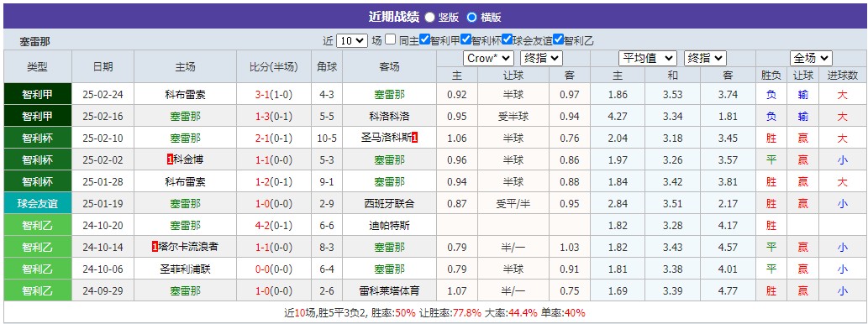Open the 终指 dropdown beside Crow*
868x324 pixels.
pyautogui.click(x=541, y=58)
